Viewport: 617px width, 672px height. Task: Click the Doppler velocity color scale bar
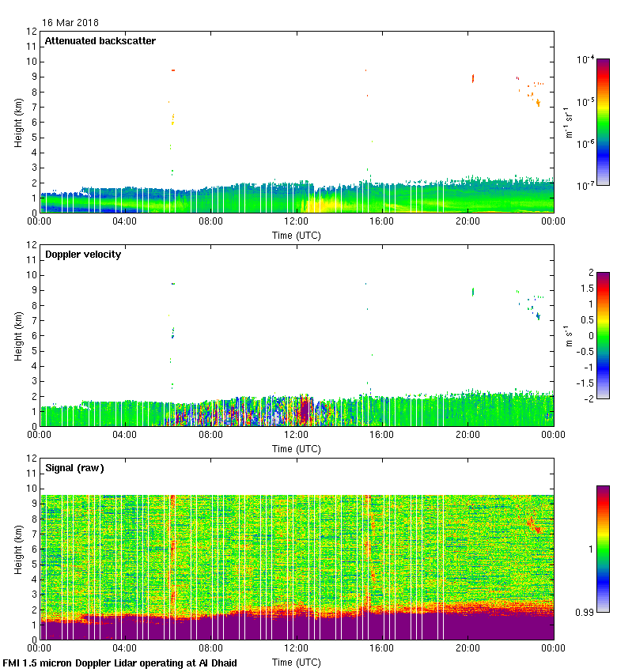point(603,336)
